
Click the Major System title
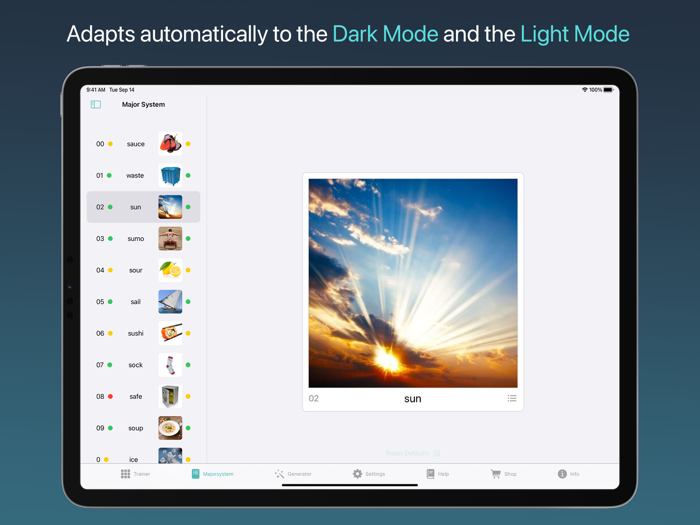tap(143, 104)
